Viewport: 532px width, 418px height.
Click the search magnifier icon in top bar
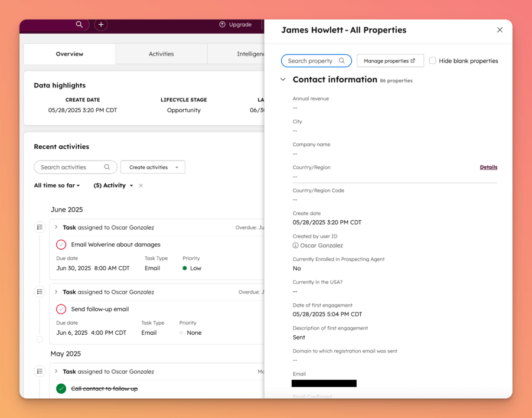coord(79,25)
